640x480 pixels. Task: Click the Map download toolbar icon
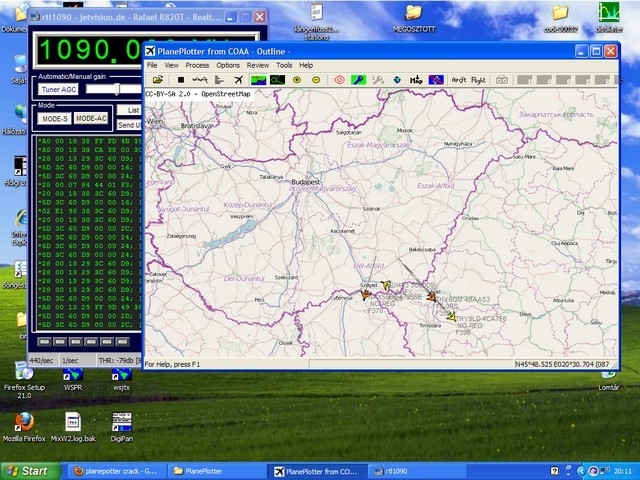416,80
